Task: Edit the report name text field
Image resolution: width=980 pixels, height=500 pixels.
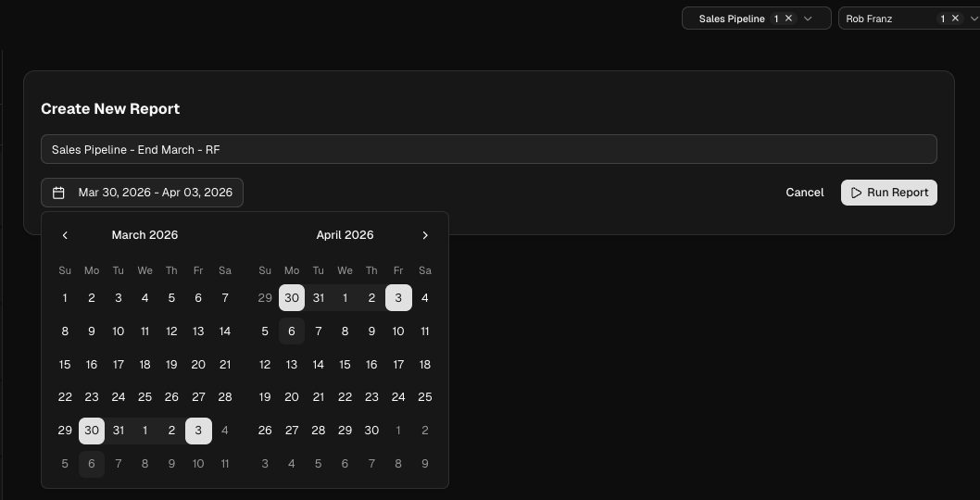Action: [x=488, y=149]
